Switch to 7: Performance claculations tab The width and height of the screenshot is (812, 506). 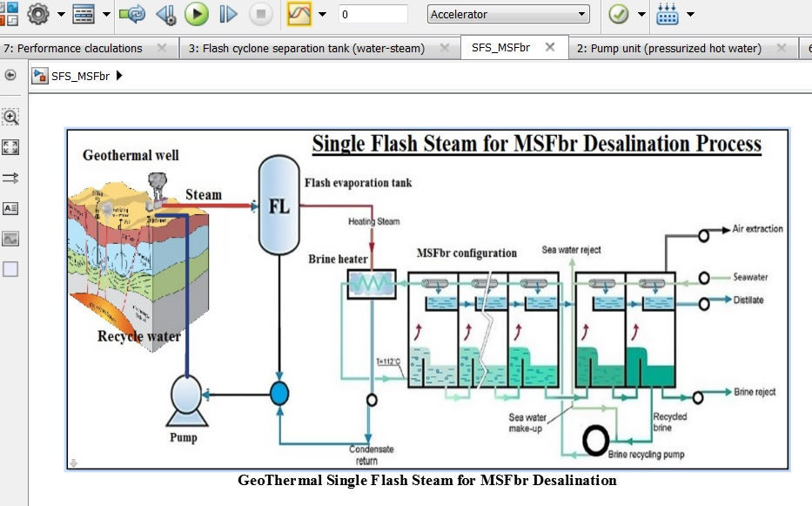73,48
